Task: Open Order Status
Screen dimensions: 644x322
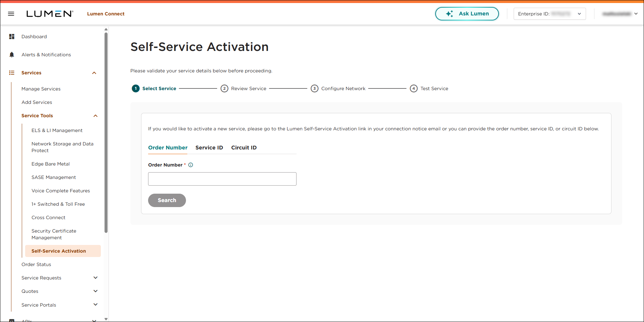Action: coord(36,264)
